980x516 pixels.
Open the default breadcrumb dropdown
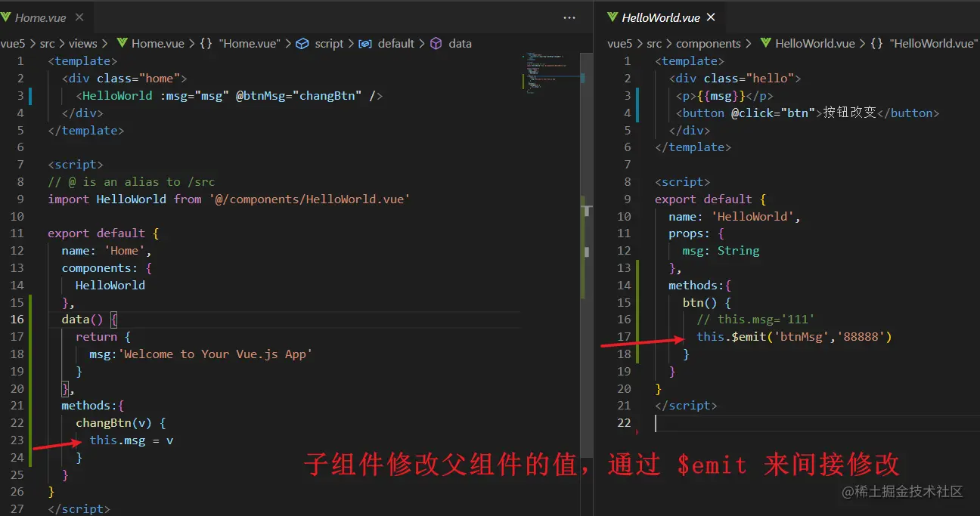coord(396,44)
